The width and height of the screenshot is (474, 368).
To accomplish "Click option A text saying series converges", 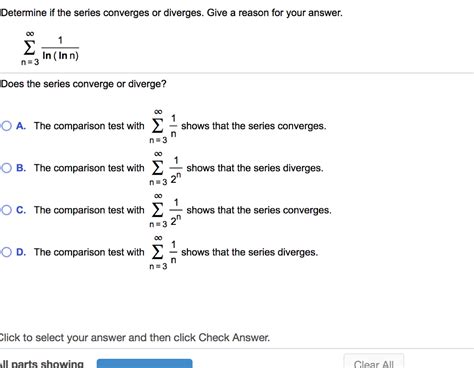I will click(254, 126).
